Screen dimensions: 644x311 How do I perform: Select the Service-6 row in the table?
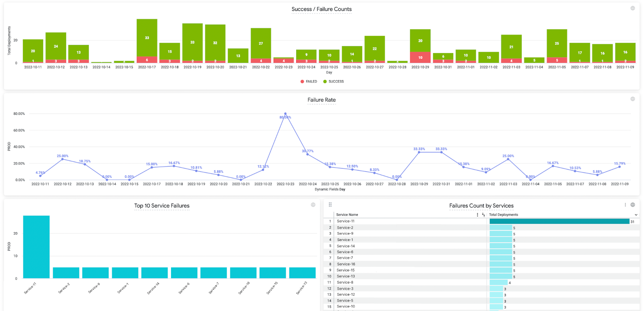[x=481, y=252]
